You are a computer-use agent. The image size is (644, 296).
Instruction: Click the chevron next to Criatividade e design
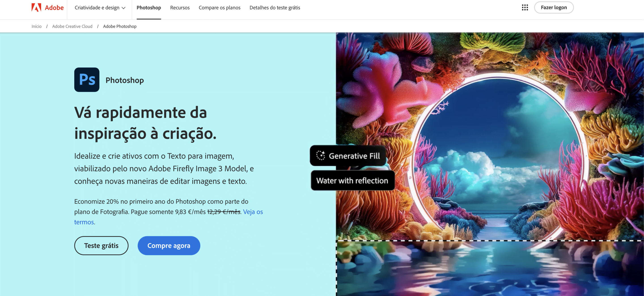click(123, 8)
